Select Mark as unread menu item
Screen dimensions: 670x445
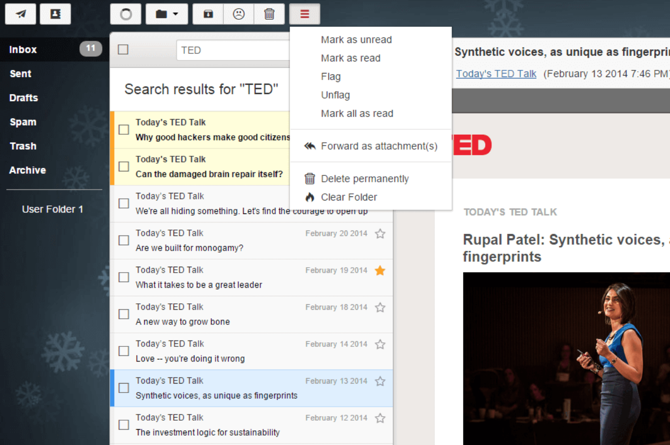pos(356,40)
